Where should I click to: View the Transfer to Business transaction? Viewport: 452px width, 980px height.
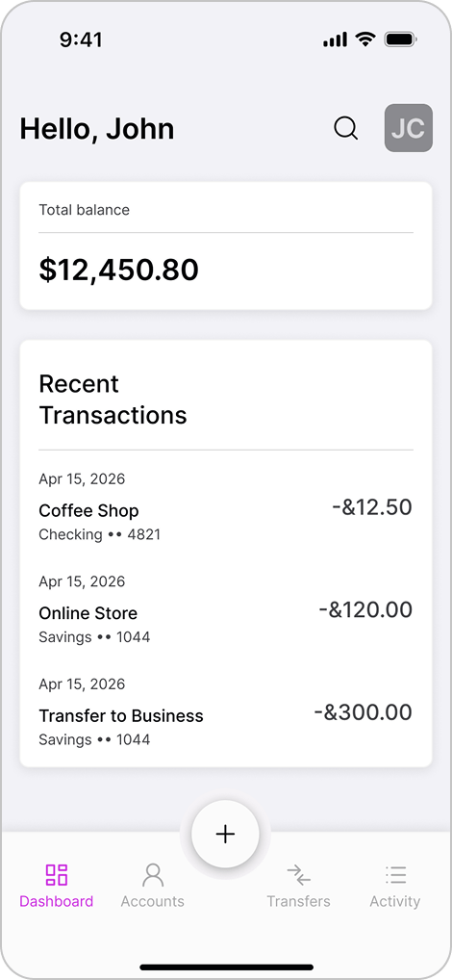[225, 711]
